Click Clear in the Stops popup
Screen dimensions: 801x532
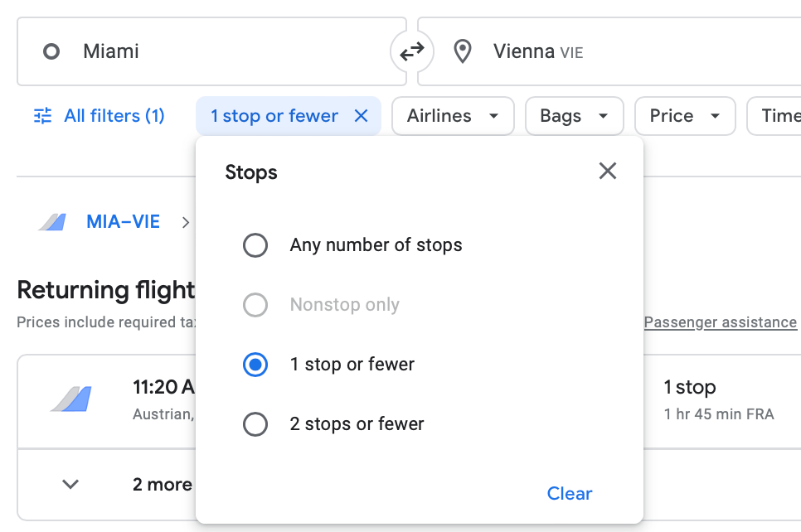point(570,494)
